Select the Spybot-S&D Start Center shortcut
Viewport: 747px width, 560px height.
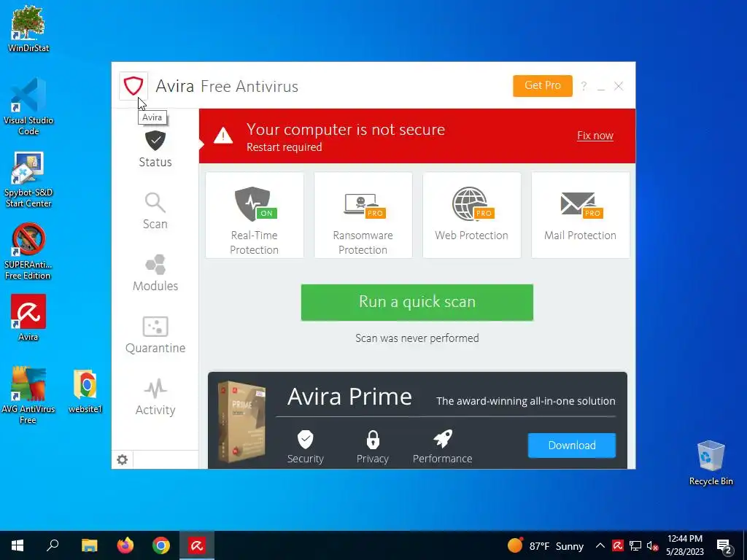(x=28, y=179)
